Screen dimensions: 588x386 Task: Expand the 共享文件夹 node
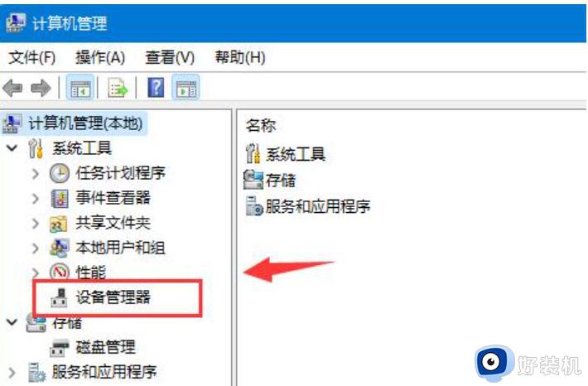[36, 223]
